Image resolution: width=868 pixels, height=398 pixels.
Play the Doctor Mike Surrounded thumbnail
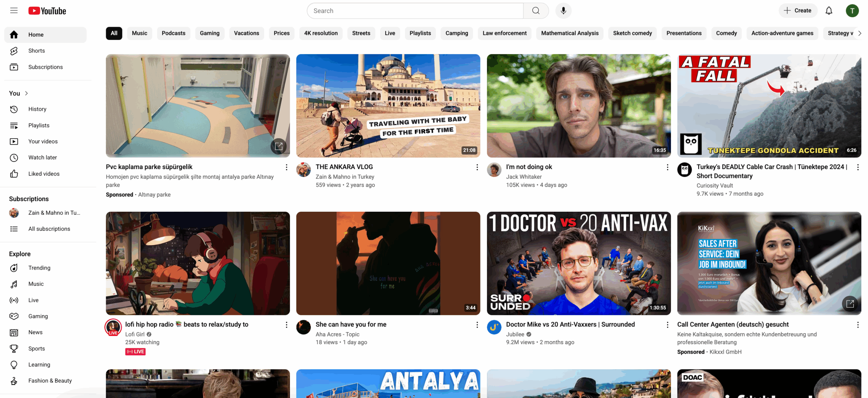578,263
